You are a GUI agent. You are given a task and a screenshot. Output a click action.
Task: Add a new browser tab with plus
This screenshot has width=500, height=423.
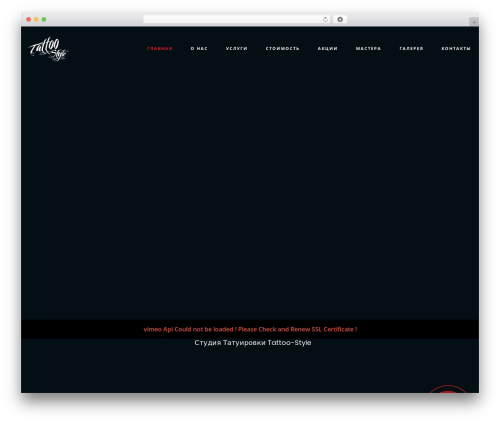[x=474, y=22]
